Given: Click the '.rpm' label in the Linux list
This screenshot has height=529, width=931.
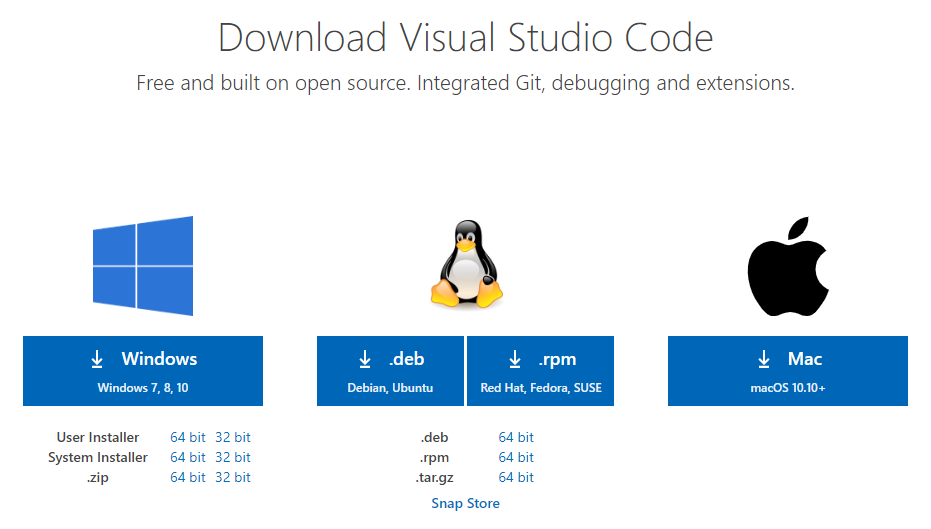Looking at the screenshot, I should click(435, 458).
